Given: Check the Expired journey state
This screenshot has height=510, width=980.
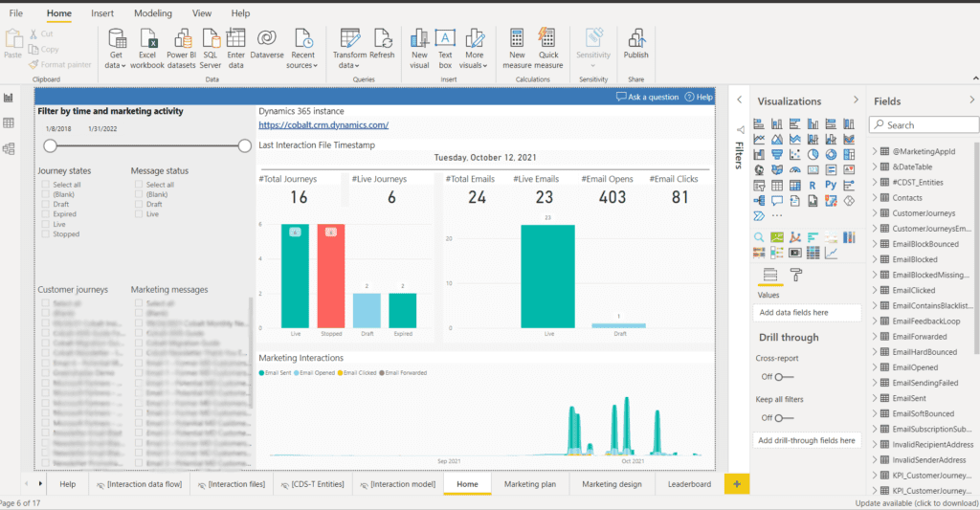Looking at the screenshot, I should (46, 213).
